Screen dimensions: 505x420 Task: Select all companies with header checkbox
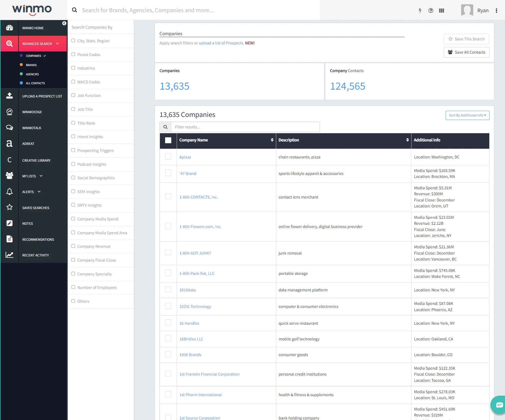pos(168,140)
